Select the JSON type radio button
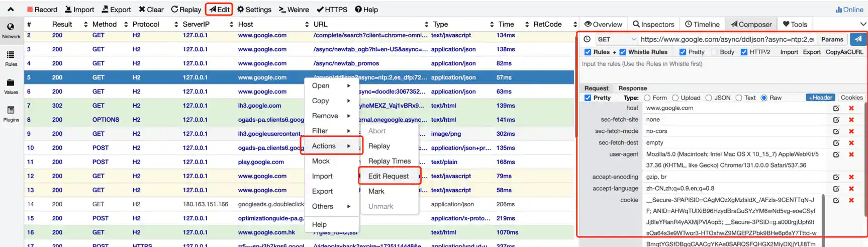 709,98
